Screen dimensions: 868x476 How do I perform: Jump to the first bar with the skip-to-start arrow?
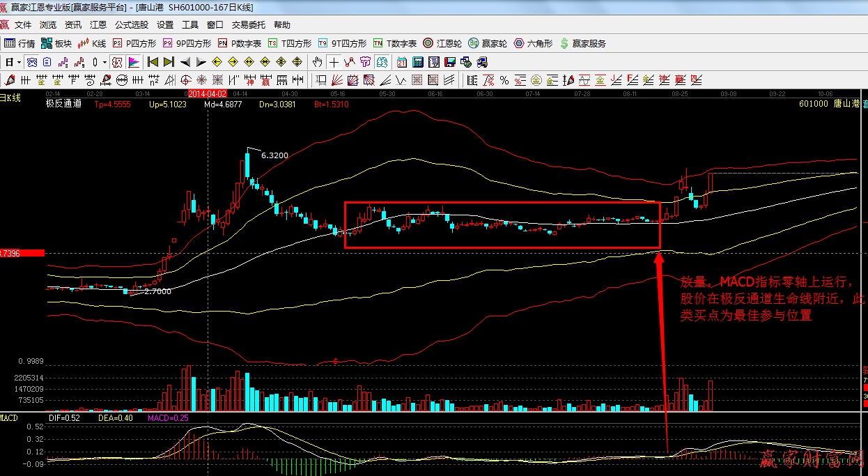[x=153, y=62]
